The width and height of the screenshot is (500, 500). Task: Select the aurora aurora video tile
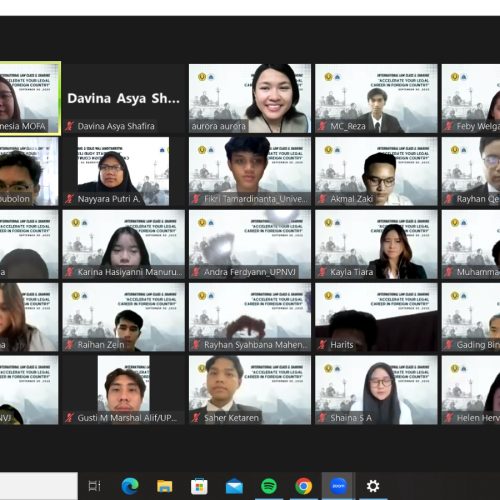click(x=250, y=98)
